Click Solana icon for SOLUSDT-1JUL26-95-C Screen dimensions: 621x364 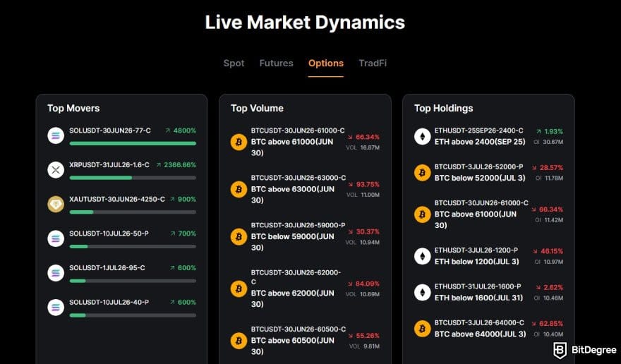[x=56, y=273]
